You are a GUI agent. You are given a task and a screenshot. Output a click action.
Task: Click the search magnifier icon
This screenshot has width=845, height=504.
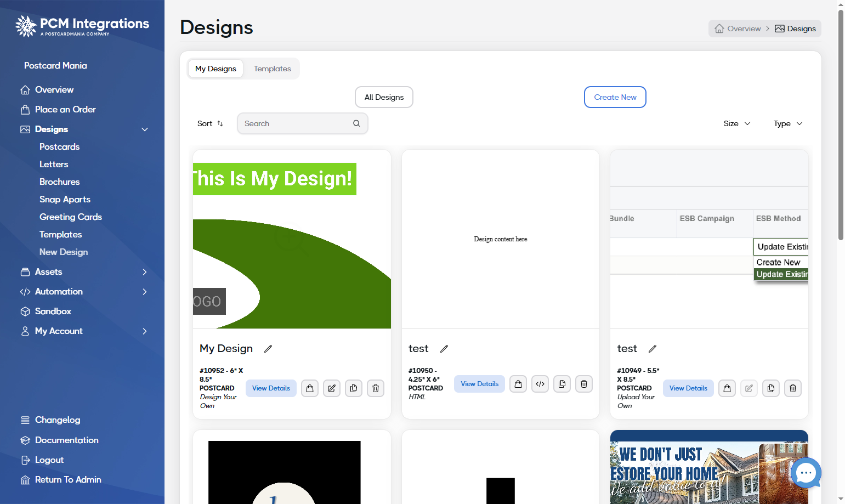point(356,123)
